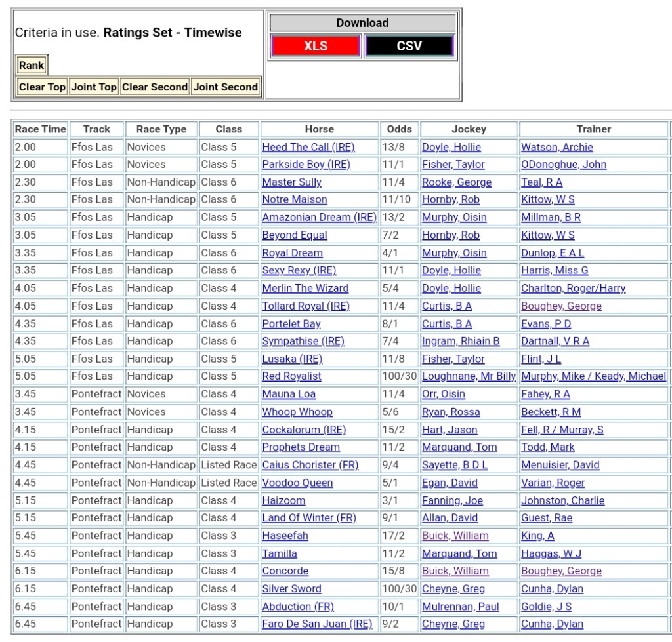Open trainer Johnston, Charlie link
This screenshot has width=672, height=642.
[x=562, y=500]
